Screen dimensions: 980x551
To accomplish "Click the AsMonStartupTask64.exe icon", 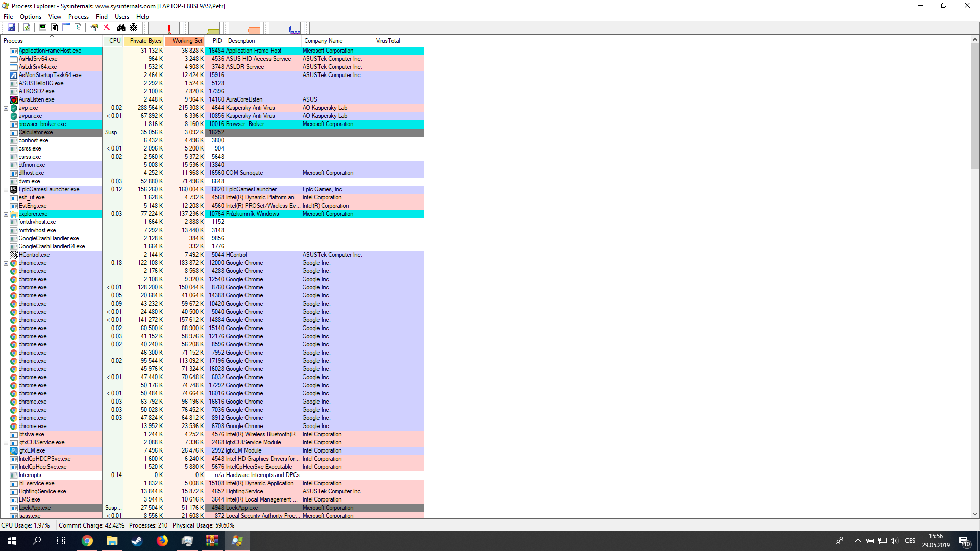I will point(14,76).
